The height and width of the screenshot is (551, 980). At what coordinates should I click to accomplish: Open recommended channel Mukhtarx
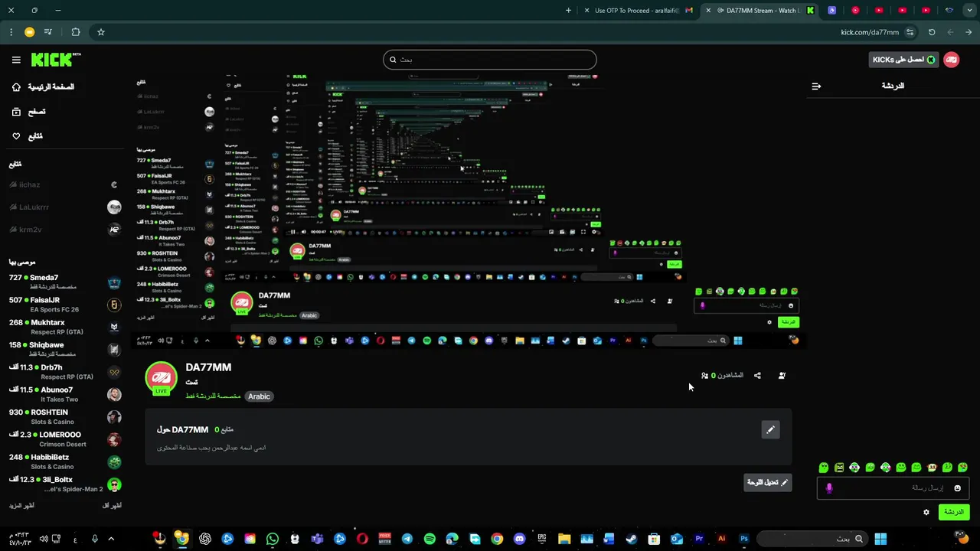click(65, 327)
